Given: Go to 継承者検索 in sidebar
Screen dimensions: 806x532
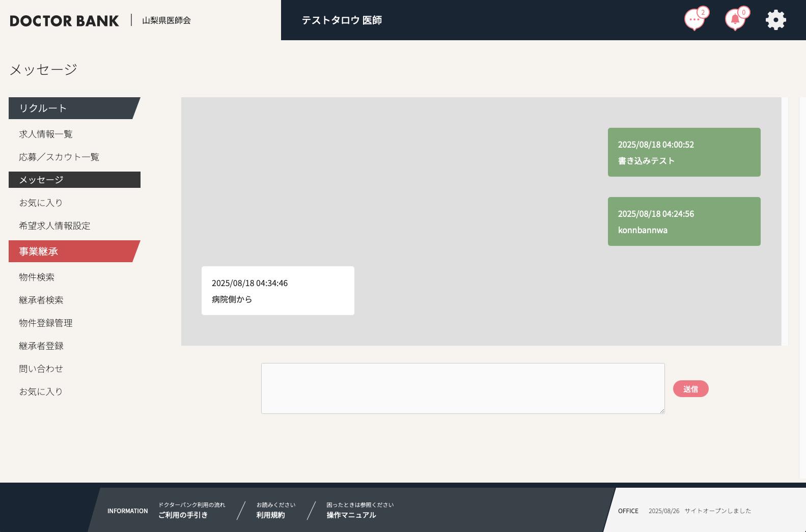Looking at the screenshot, I should point(41,300).
